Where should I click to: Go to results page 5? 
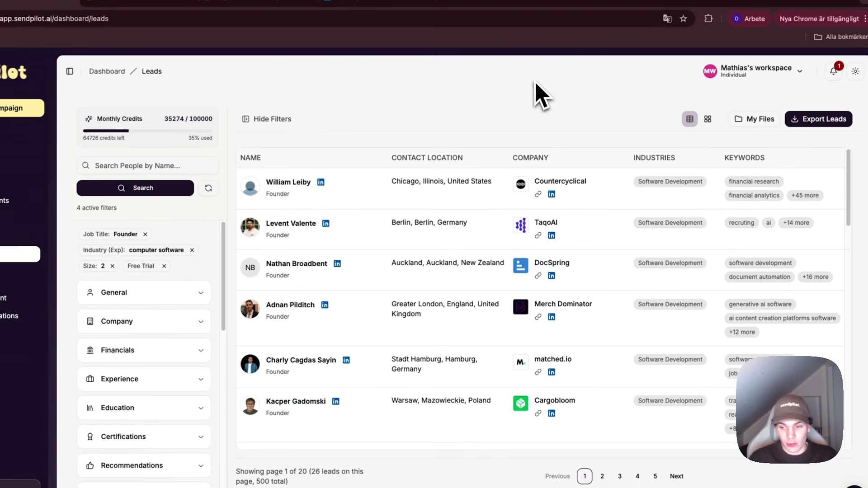[x=655, y=476]
